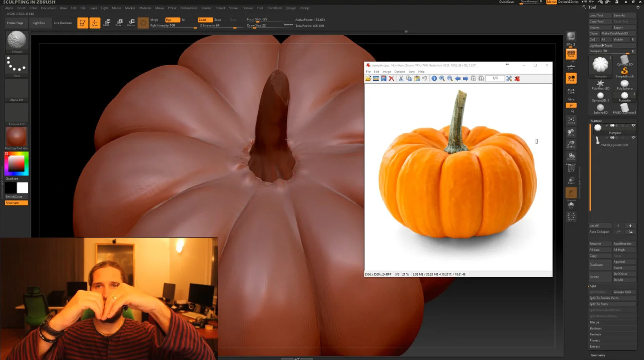Click the LightBox button

click(x=39, y=23)
